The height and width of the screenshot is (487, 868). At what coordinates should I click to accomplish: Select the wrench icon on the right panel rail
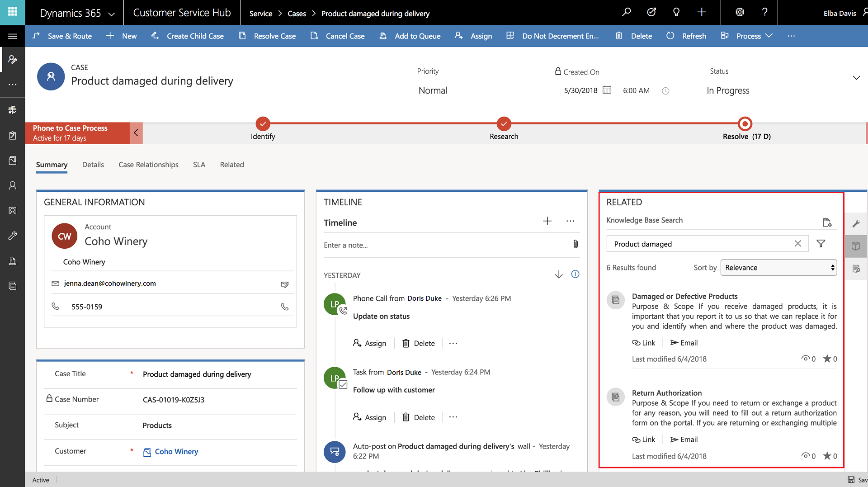pos(856,223)
